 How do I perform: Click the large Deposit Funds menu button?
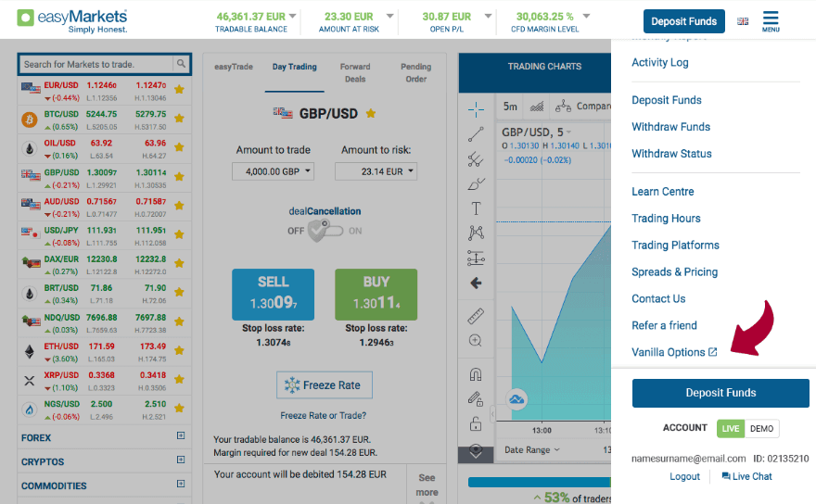(720, 393)
